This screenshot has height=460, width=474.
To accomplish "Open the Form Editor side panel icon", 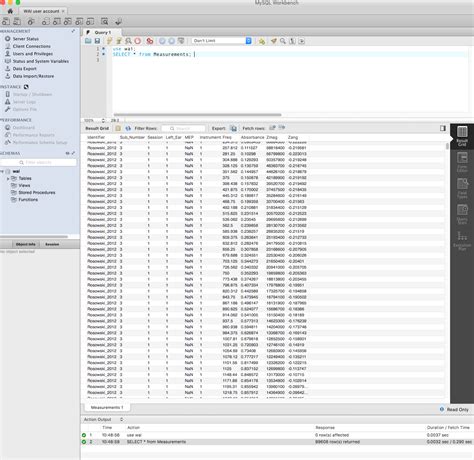I will click(462, 162).
